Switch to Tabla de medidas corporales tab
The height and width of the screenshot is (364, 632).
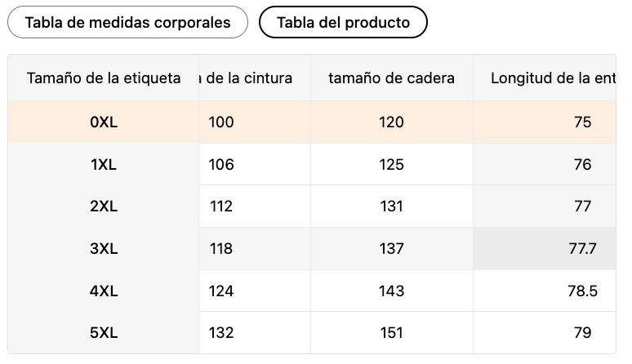[x=127, y=22]
